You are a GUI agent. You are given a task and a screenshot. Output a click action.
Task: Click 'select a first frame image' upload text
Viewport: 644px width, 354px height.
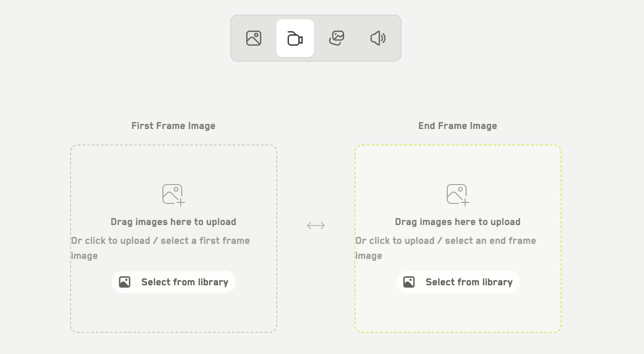(x=161, y=248)
